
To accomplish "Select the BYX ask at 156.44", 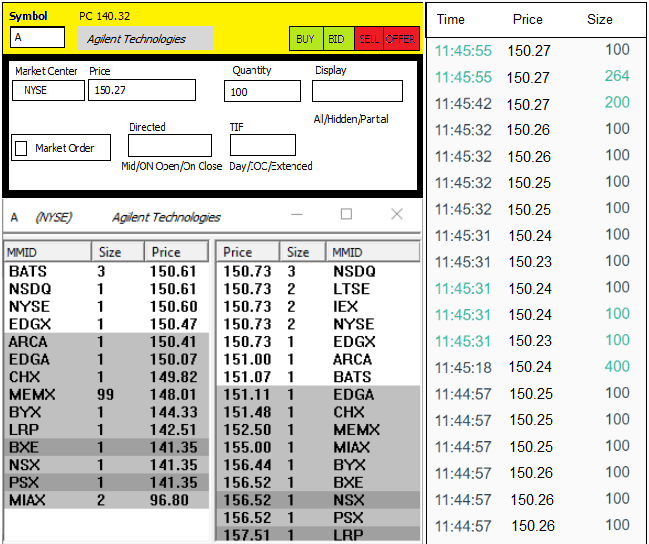I will coord(318,465).
